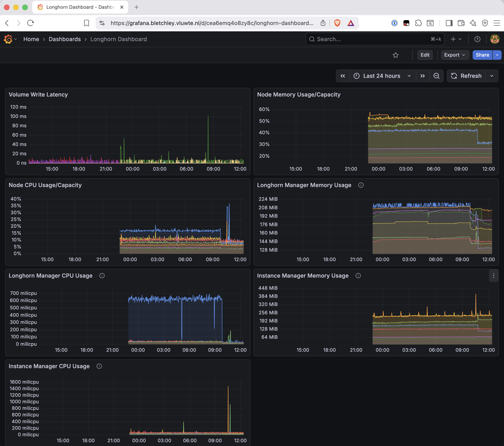The width and height of the screenshot is (504, 446).
Task: Open the extensions puzzle piece icon
Action: (418, 23)
